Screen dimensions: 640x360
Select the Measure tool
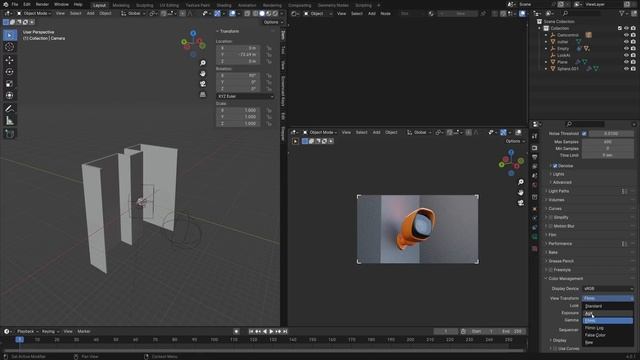click(x=9, y=120)
